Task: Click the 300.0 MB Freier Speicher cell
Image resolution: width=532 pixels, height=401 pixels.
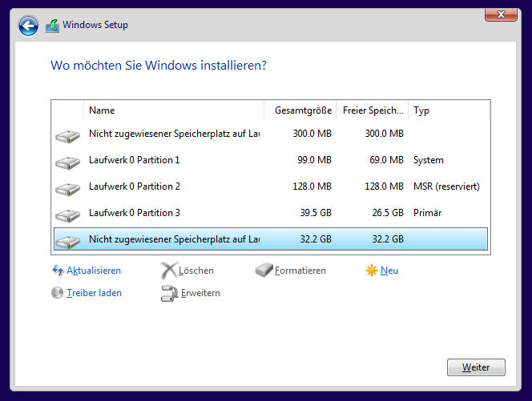Action: coord(385,134)
